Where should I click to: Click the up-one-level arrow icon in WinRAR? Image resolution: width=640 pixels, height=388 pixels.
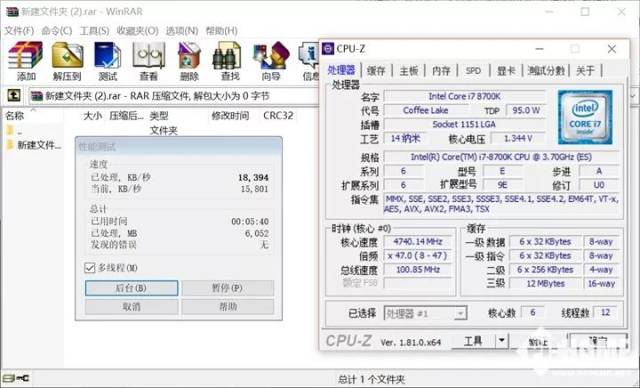click(14, 96)
